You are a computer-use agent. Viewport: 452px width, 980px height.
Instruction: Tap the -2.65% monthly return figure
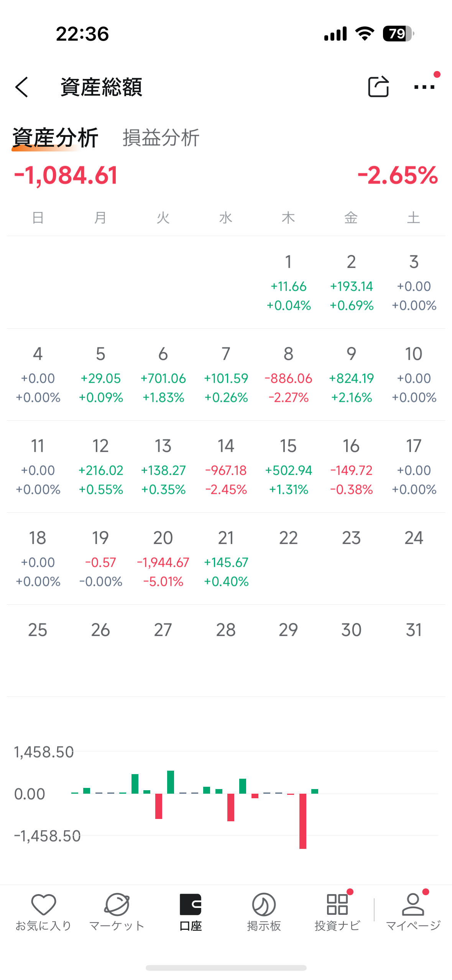[398, 175]
